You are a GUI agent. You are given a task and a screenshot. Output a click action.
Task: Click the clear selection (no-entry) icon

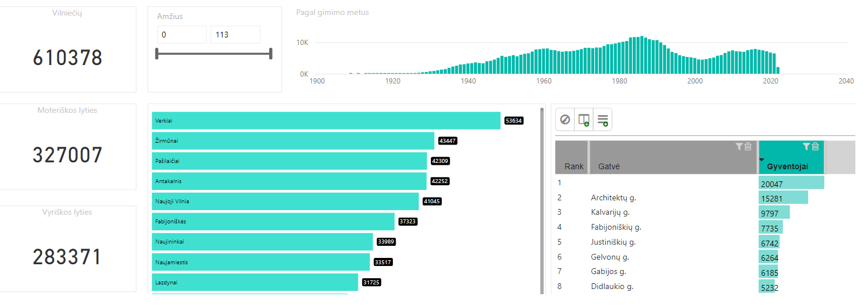pyautogui.click(x=565, y=120)
